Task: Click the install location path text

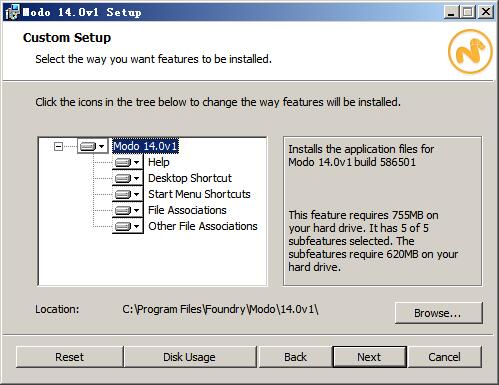Action: pyautogui.click(x=220, y=309)
